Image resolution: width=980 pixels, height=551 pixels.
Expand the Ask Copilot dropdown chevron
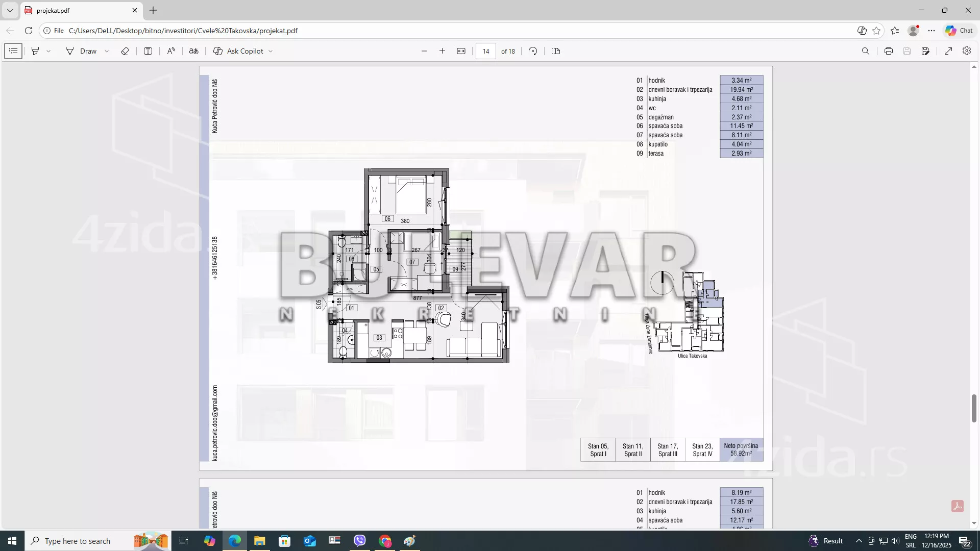pyautogui.click(x=271, y=51)
